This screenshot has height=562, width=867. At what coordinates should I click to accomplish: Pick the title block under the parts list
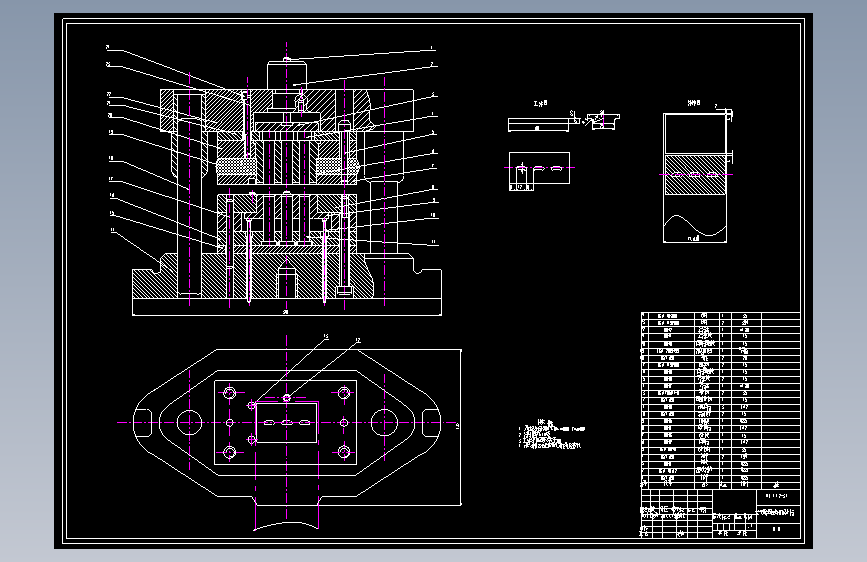click(x=720, y=513)
